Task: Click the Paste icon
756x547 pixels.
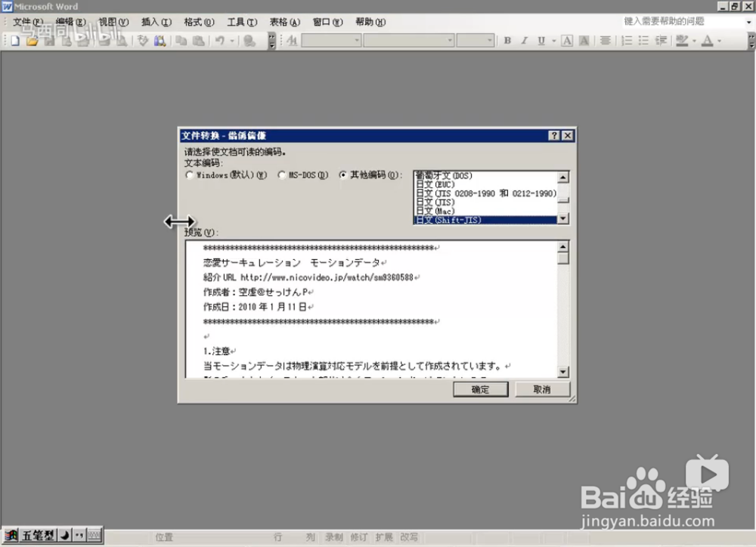Action: (x=197, y=40)
